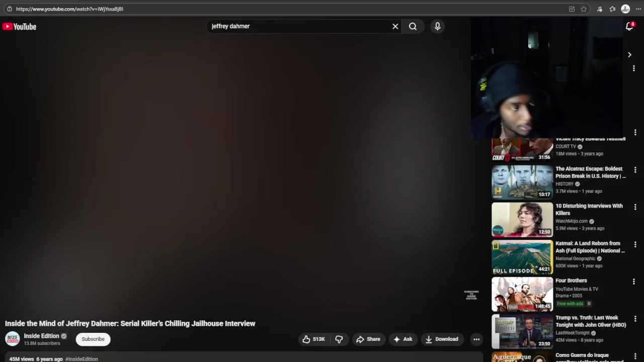View site info lock icon
The height and width of the screenshot is (362, 644).
click(9, 9)
